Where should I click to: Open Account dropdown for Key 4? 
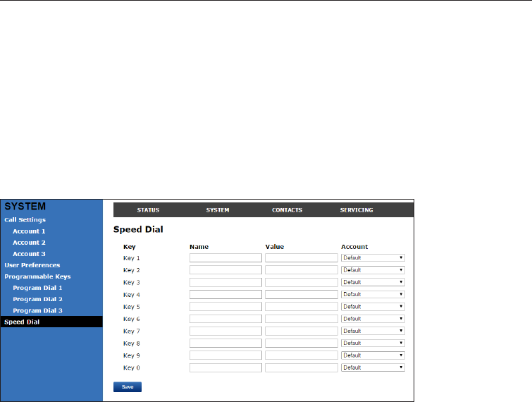[x=373, y=294]
